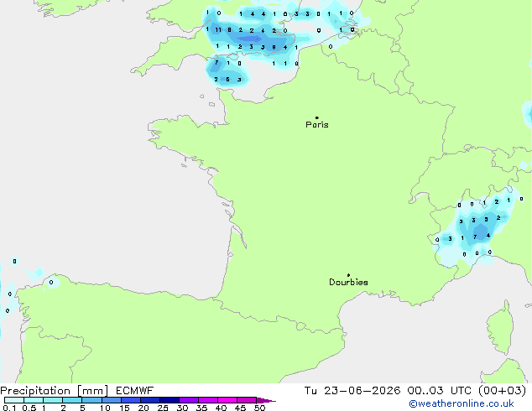Select the Paris location dot marker
The width and height of the screenshot is (532, 411).
pyautogui.click(x=317, y=117)
